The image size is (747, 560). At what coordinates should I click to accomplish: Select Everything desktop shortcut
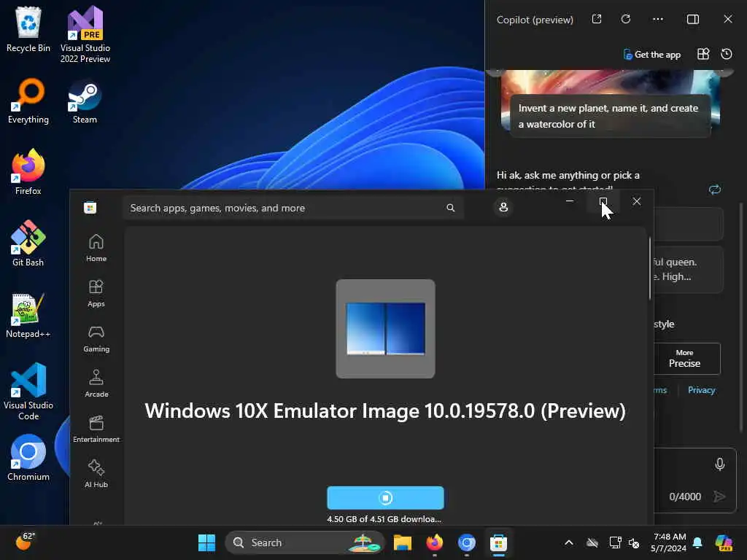[x=28, y=101]
